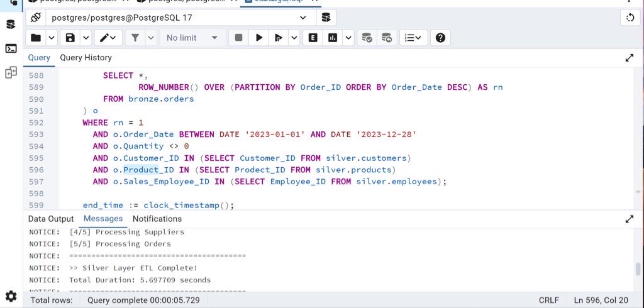
Task: Switch to the Data Output tab
Action: (51, 219)
